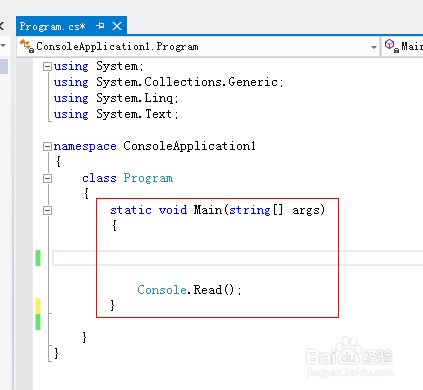Click the 'args' parameter name
The height and width of the screenshot is (390, 423).
click(x=307, y=211)
